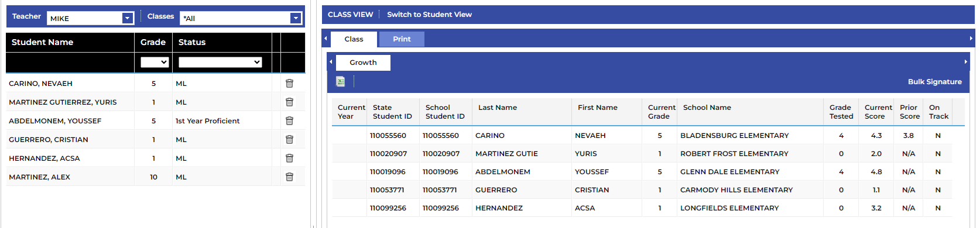Select the Growth sub-tab
The width and height of the screenshot is (980, 228).
click(363, 63)
